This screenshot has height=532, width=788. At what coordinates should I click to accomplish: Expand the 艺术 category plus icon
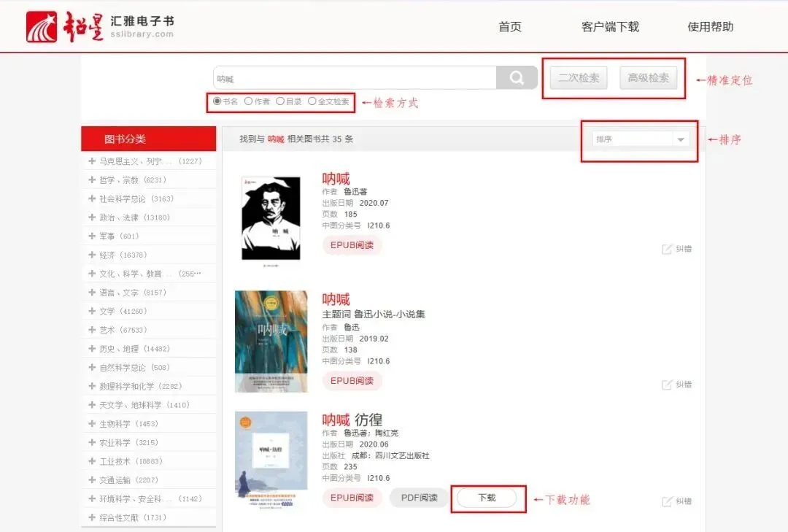coord(92,330)
